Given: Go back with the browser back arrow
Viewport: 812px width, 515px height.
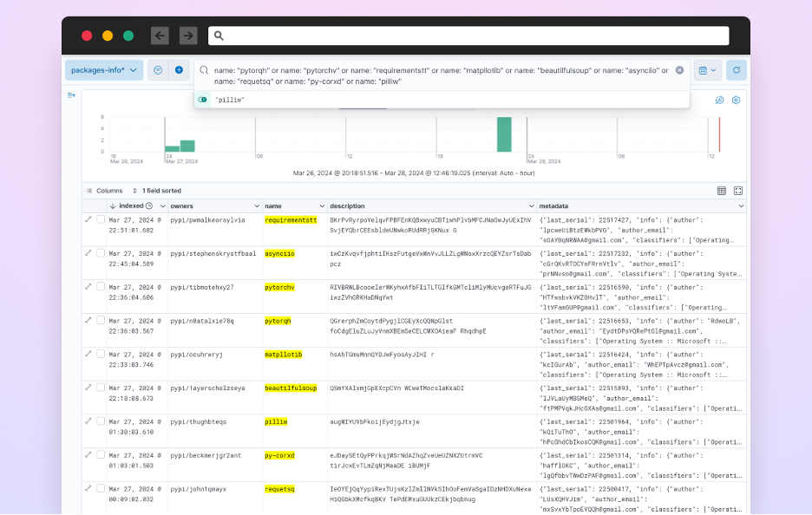Looking at the screenshot, I should (160, 36).
